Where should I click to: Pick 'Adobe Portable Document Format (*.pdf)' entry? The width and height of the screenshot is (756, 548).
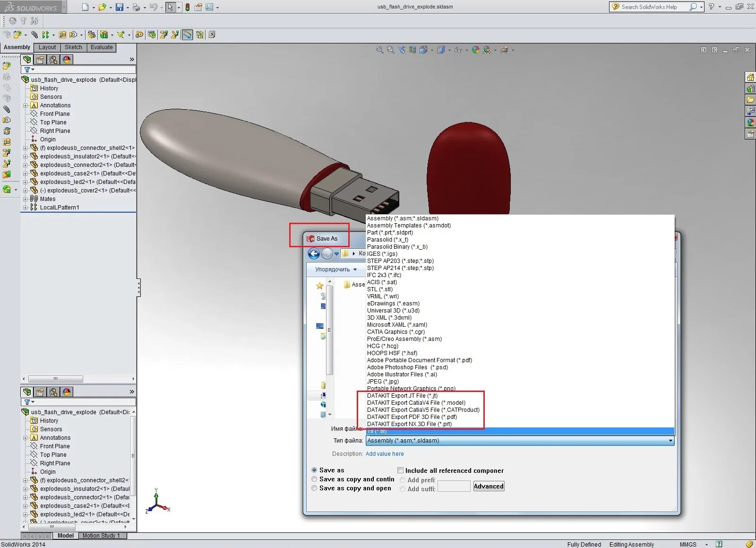click(420, 360)
